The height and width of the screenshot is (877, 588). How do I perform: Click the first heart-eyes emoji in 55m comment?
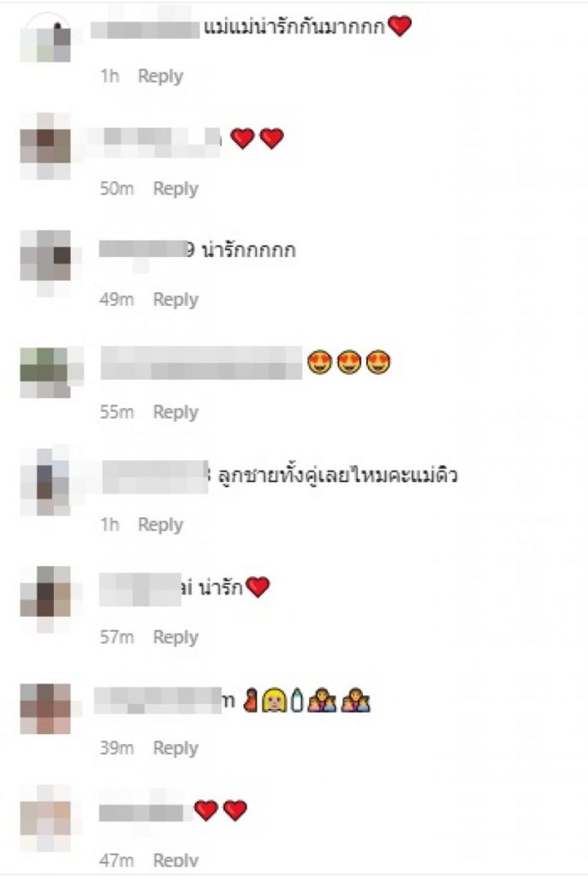point(320,362)
